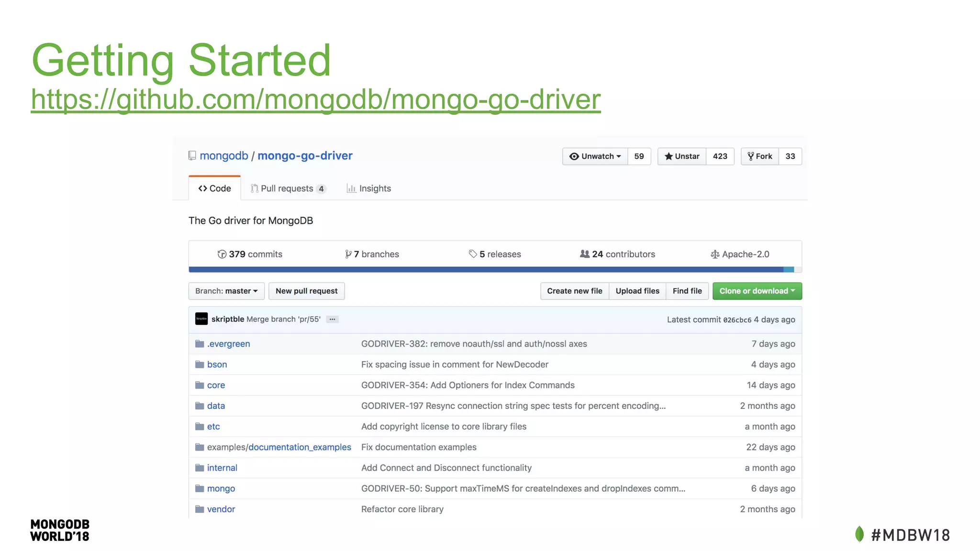Open GODRIVER-354 Add Optioners commit
The image size is (980, 551).
click(x=468, y=386)
